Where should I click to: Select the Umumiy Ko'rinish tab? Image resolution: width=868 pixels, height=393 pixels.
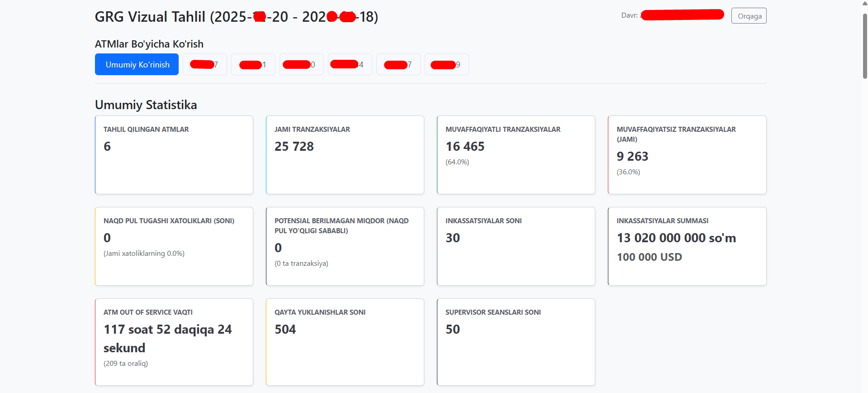[x=137, y=64]
